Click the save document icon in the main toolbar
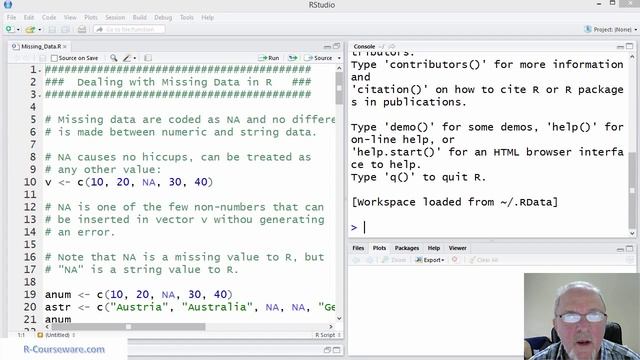Image resolution: width=640 pixels, height=360 pixels. (52, 29)
